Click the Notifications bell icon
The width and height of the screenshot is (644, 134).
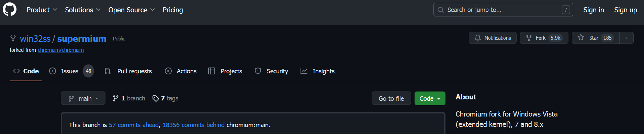coord(478,38)
